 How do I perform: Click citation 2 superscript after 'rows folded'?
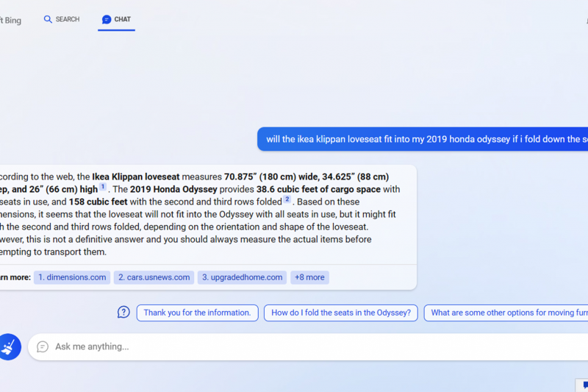287,199
